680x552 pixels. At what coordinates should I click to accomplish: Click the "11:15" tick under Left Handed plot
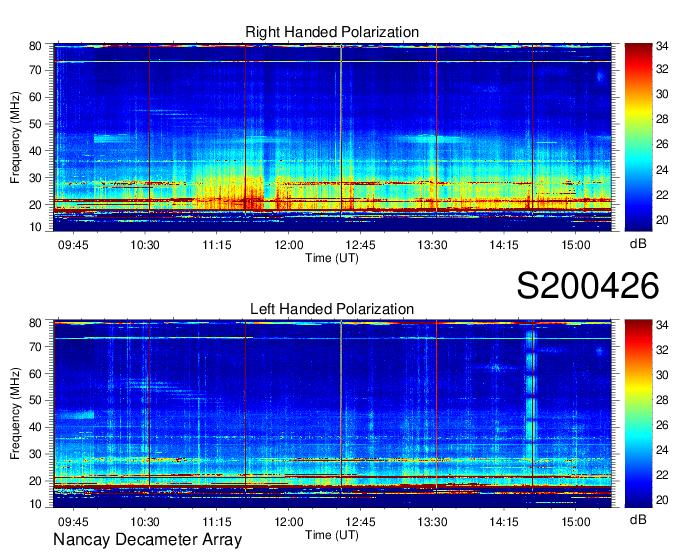(217, 522)
